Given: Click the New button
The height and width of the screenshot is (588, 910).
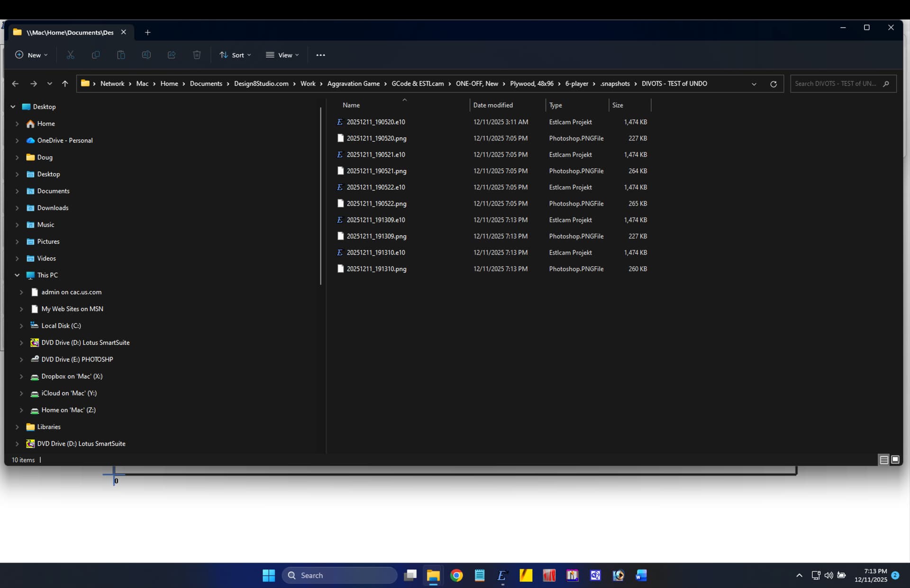Looking at the screenshot, I should click(31, 55).
